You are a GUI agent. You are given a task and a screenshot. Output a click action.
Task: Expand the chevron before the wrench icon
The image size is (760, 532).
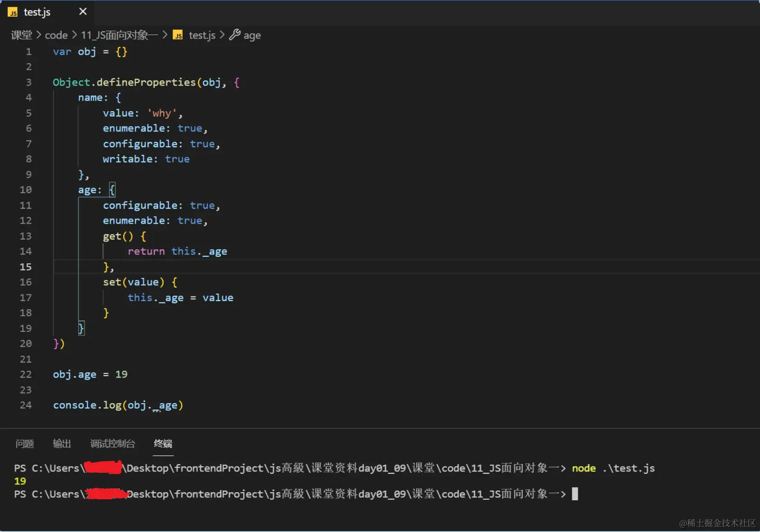tap(222, 35)
